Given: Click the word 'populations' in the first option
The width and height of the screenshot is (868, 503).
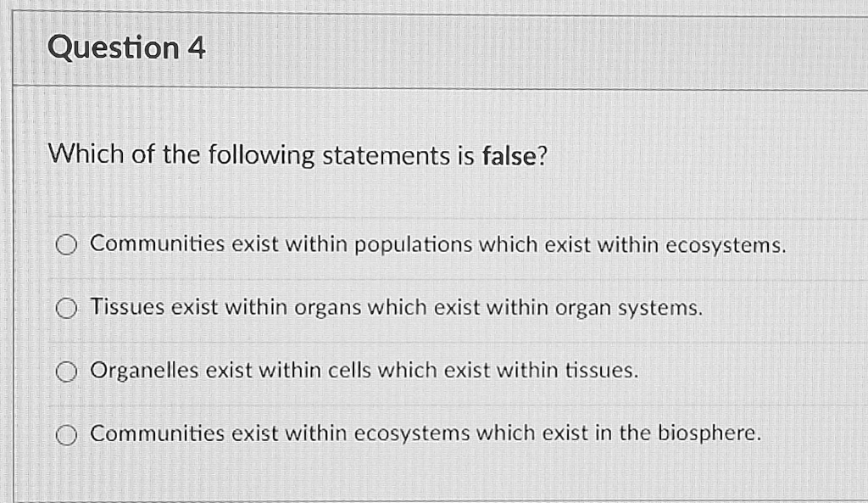Looking at the screenshot, I should pyautogui.click(x=413, y=245).
